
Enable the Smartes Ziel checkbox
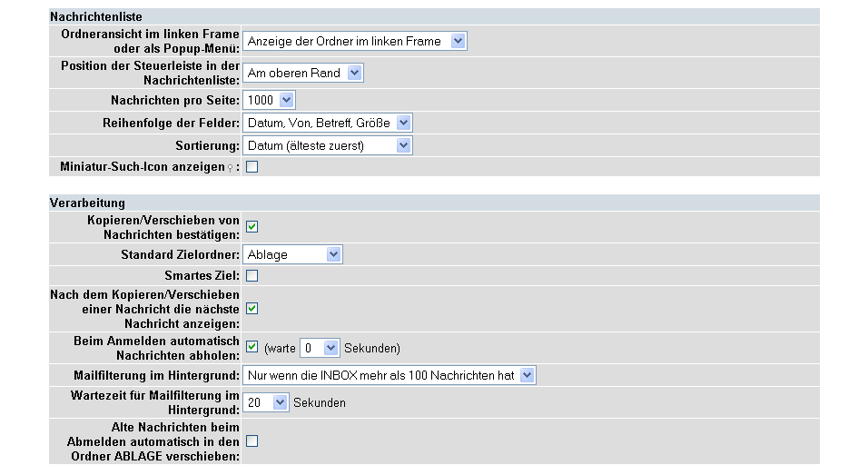(x=252, y=276)
